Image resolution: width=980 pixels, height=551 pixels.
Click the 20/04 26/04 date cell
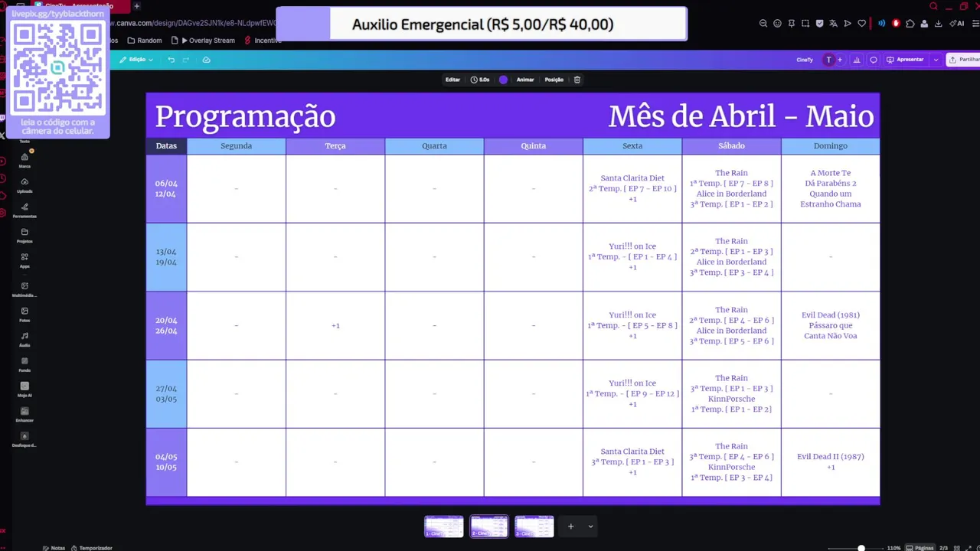(166, 325)
